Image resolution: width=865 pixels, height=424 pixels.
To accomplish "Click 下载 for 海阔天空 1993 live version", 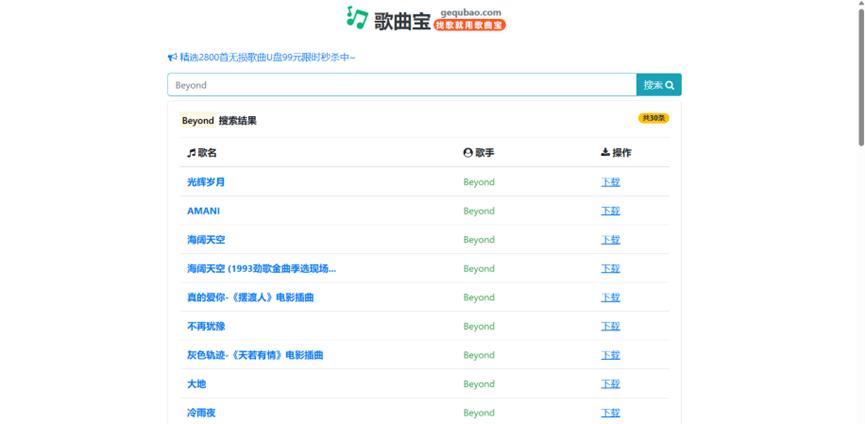I will coord(610,269).
